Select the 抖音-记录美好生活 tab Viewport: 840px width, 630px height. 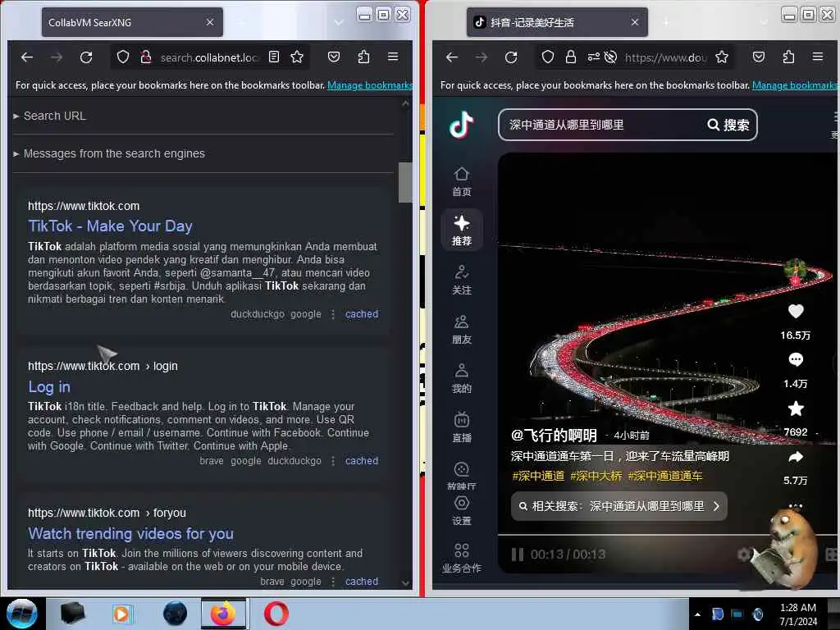click(x=557, y=22)
